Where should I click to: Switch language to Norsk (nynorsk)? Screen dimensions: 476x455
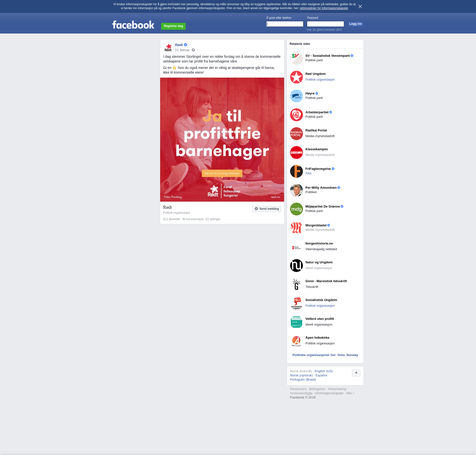(301, 375)
